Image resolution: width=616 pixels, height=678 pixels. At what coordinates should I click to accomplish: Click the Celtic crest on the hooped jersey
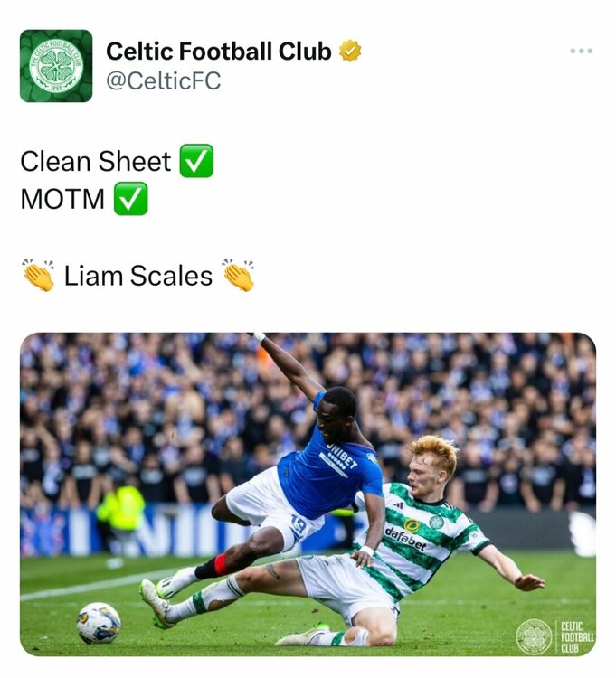click(437, 522)
